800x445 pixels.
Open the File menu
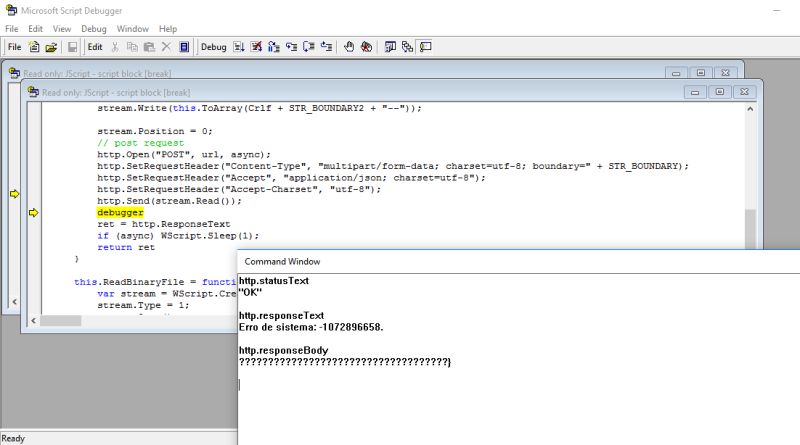(x=11, y=29)
